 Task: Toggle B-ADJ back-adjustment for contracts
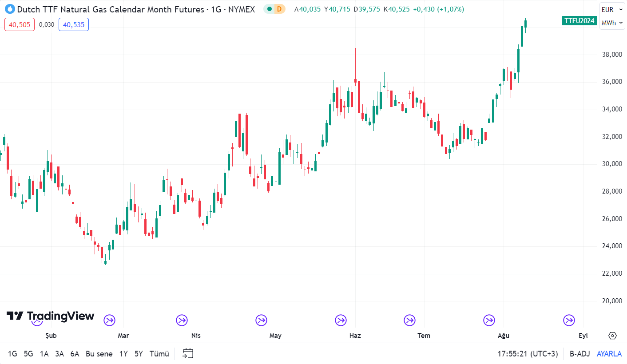pos(579,354)
